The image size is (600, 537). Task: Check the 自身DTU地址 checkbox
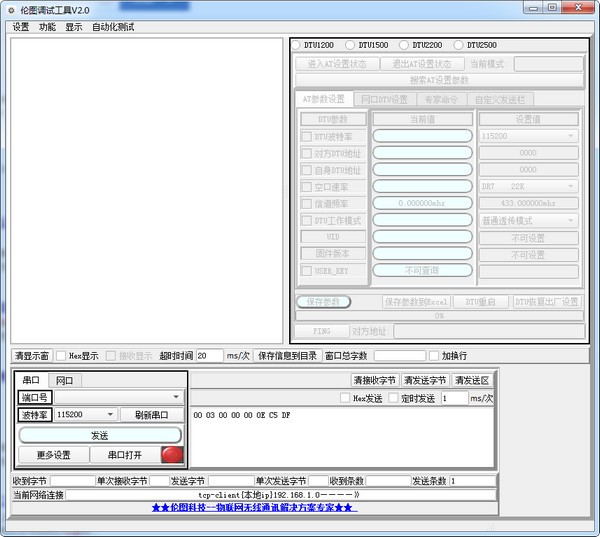307,170
